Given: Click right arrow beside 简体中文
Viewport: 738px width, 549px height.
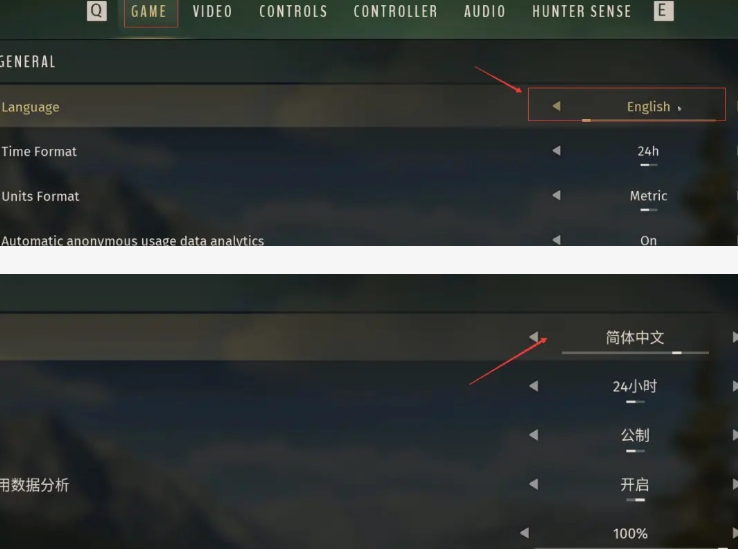Looking at the screenshot, I should tap(735, 337).
